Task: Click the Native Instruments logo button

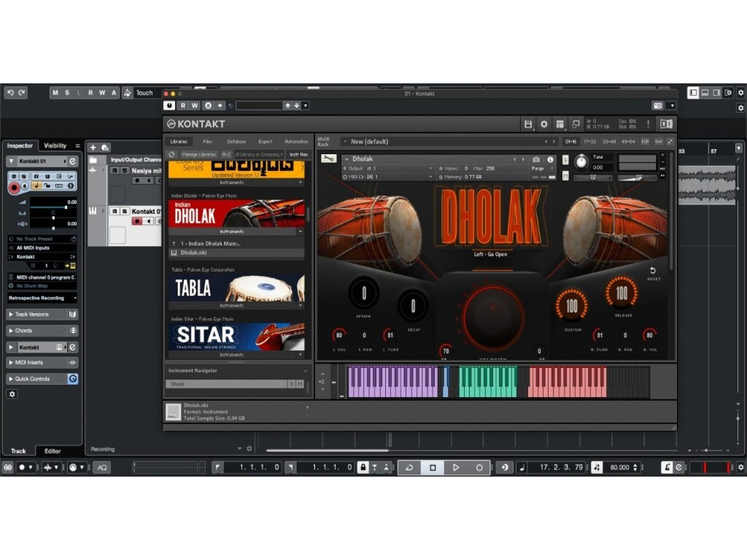Action: tap(667, 124)
